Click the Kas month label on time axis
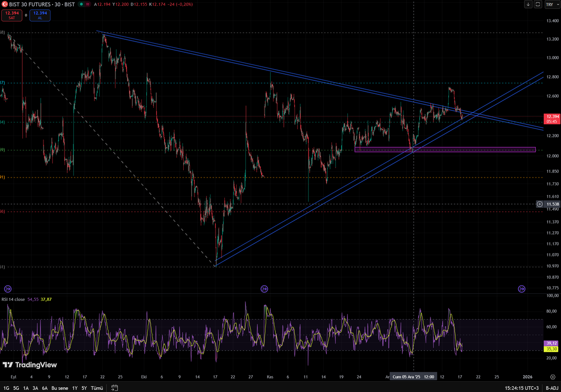The width and height of the screenshot is (561, 392). [x=269, y=377]
